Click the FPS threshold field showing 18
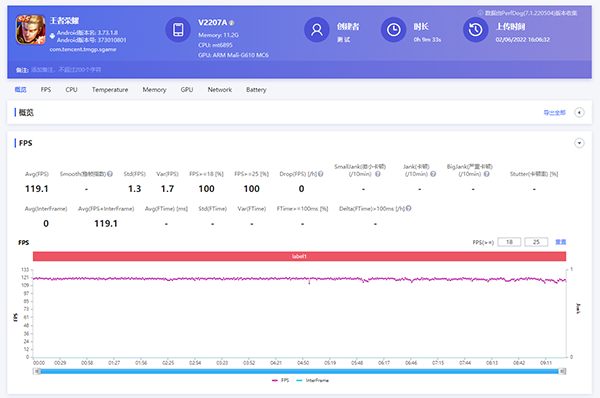Viewport: 600px width, 398px height. coord(509,242)
